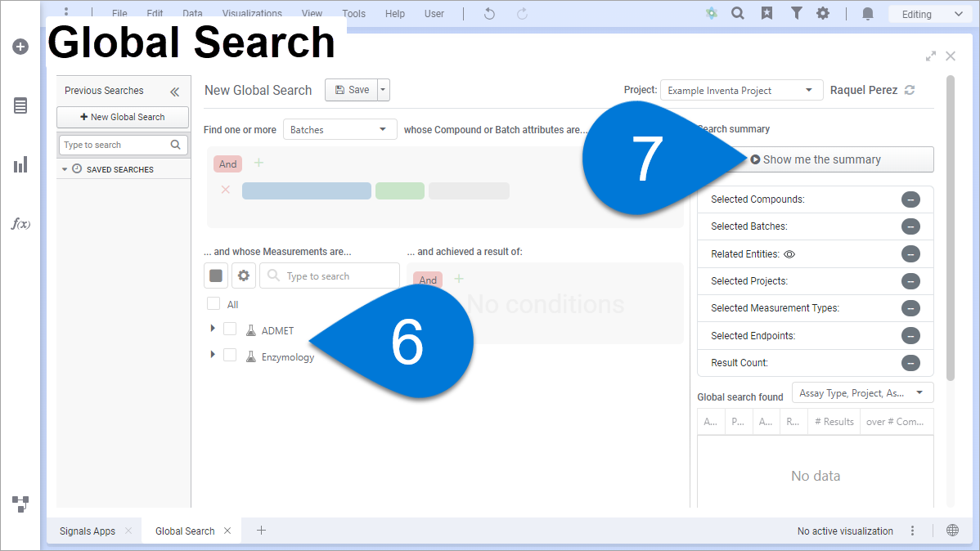Screen dimensions: 980x551
Task: Collapse the Saved Searches section
Action: click(65, 169)
